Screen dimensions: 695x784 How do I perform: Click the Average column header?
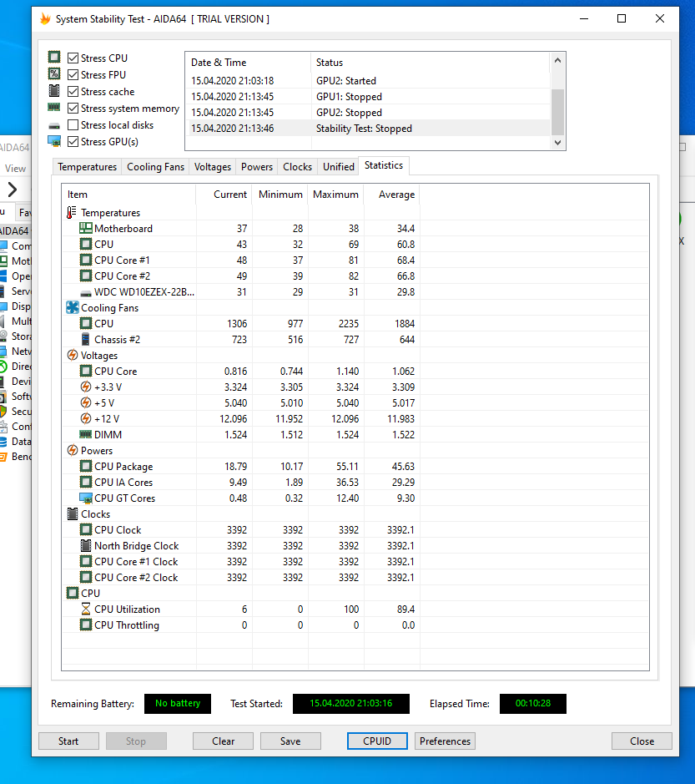392,195
